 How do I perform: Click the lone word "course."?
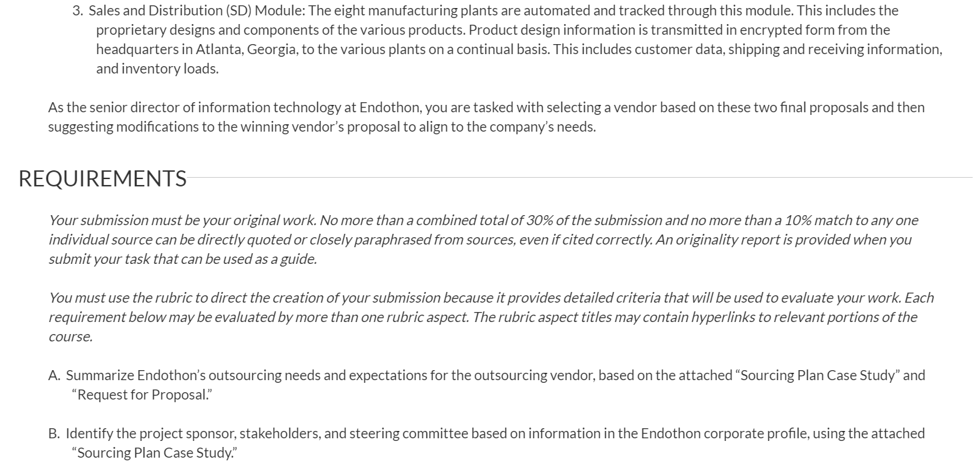[x=70, y=337]
